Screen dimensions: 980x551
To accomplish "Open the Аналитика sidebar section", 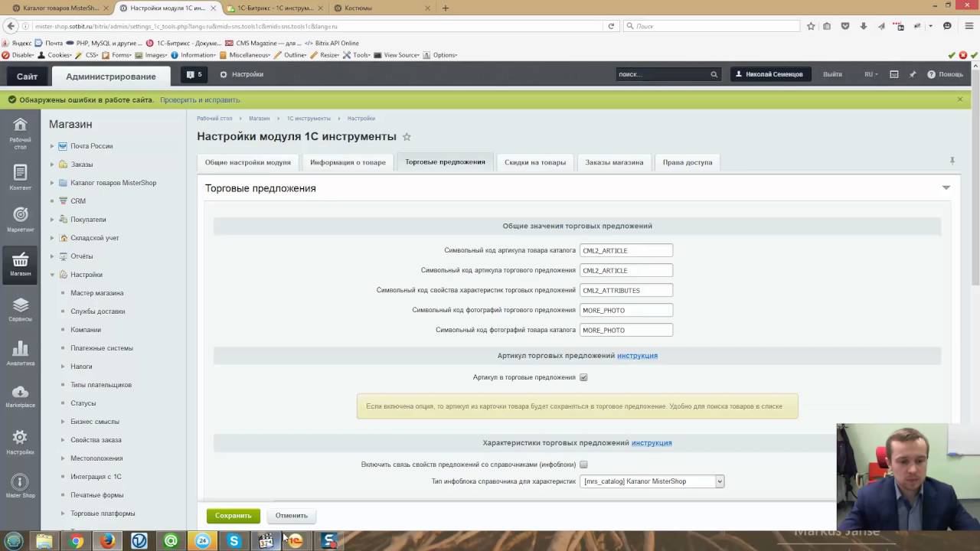I will pyautogui.click(x=20, y=354).
